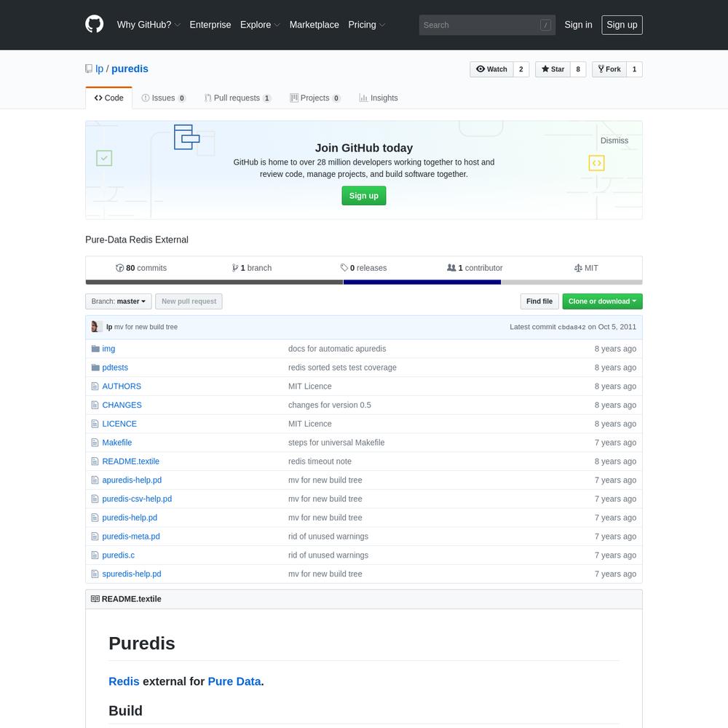Click the commits history clock icon
Screen dimensions: 728x728
pos(120,268)
